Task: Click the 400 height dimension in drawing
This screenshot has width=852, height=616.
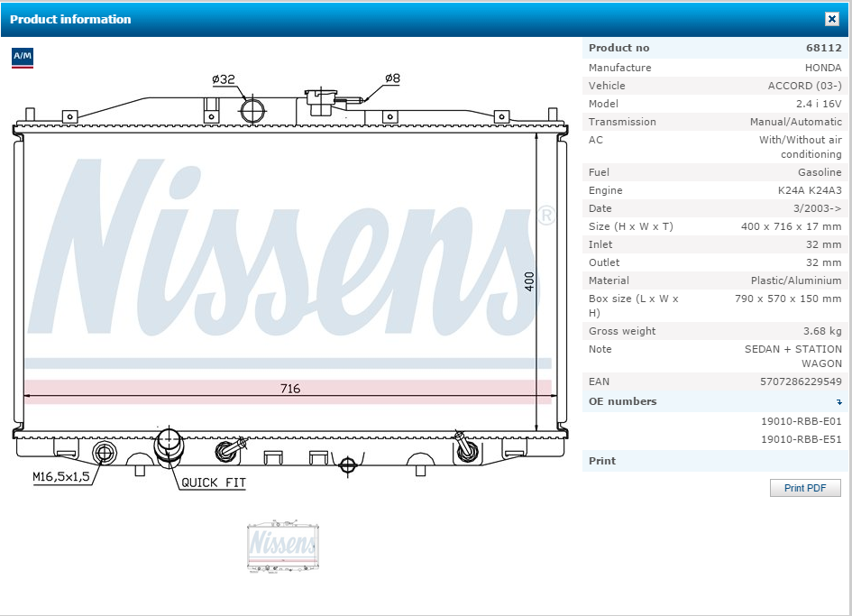Action: (x=529, y=281)
